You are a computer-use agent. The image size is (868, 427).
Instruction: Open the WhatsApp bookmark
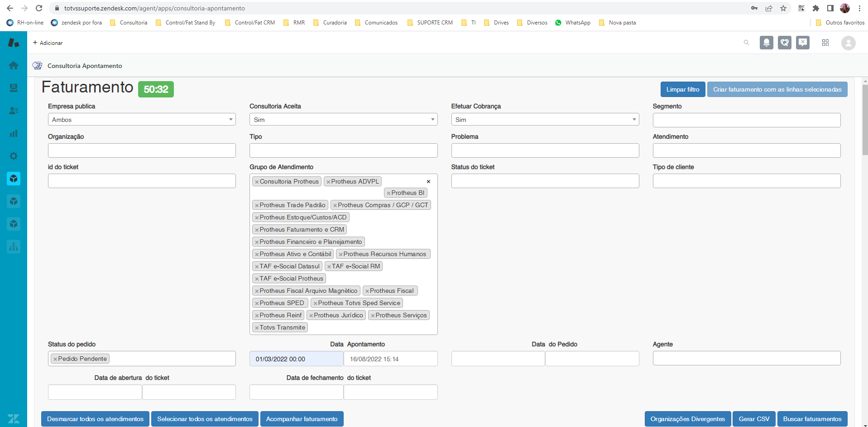click(573, 23)
